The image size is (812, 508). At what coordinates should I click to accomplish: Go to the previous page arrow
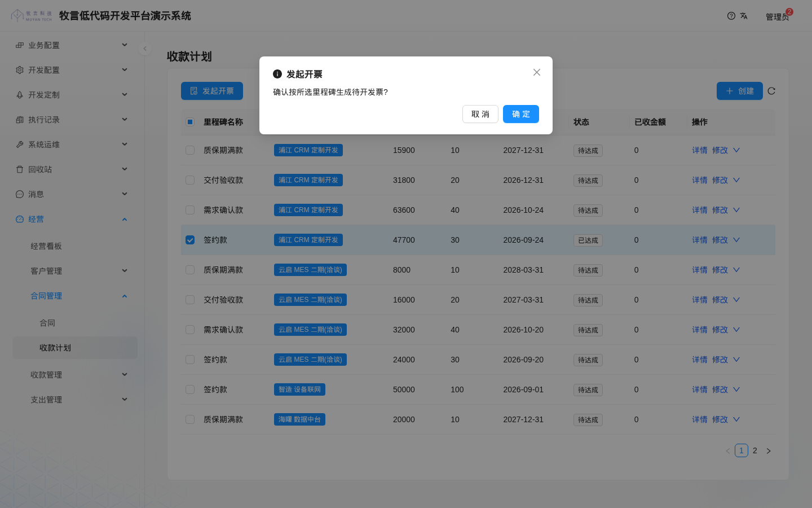click(x=728, y=451)
